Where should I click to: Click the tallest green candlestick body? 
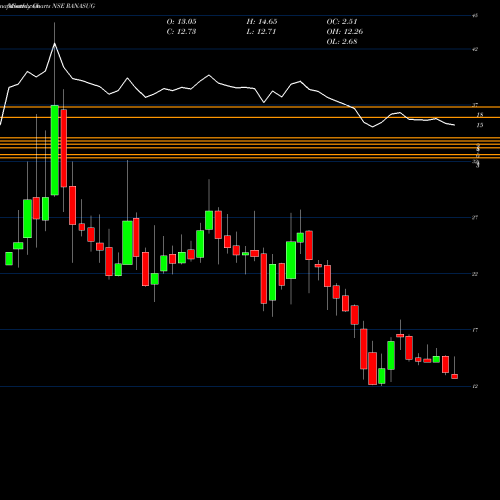[x=55, y=150]
